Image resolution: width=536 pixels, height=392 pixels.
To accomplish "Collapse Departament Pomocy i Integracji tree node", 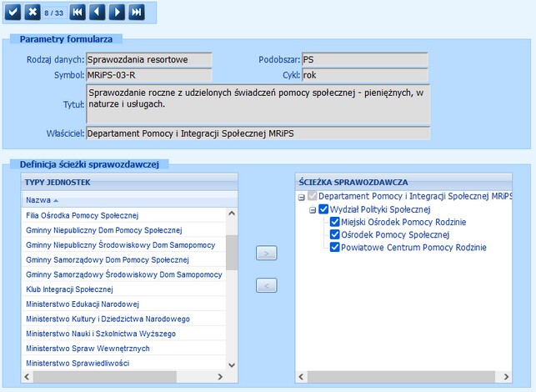I will tap(302, 196).
